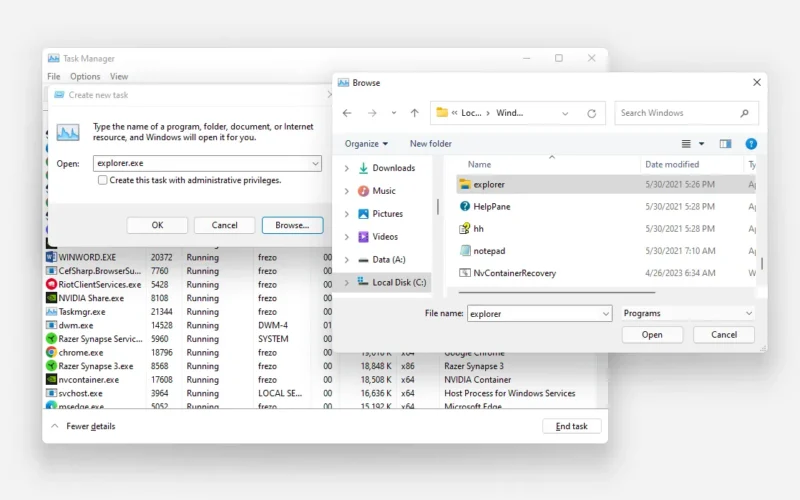The image size is (800, 500).
Task: Click Open in the Browse dialog
Action: [652, 335]
